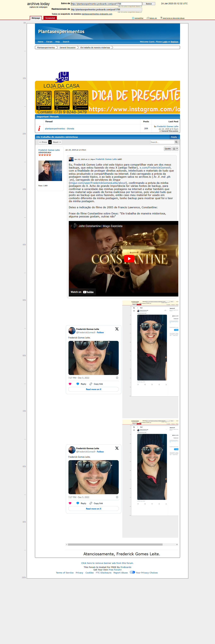Screen dimensions: 215x644
Task: Click the « Prev pagination button
Action: tap(43, 142)
